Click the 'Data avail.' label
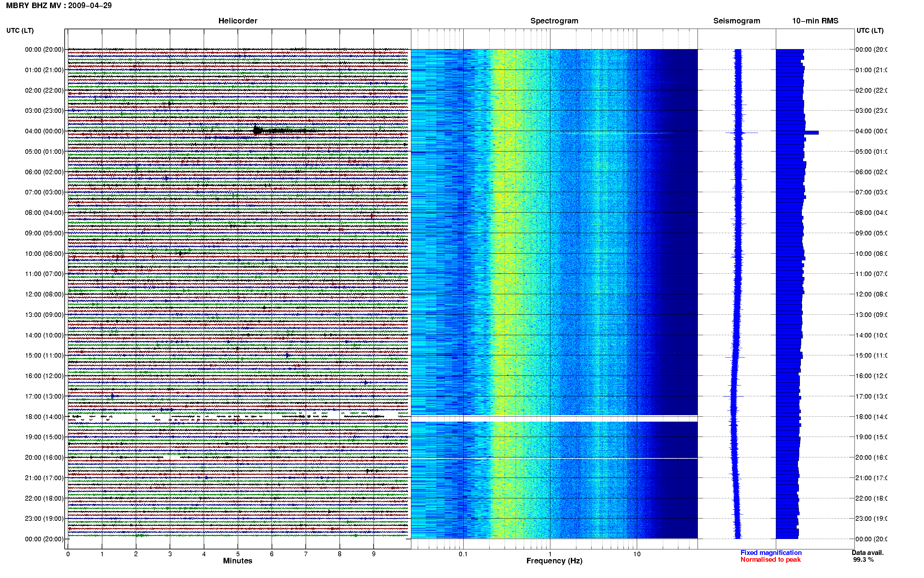 click(867, 553)
